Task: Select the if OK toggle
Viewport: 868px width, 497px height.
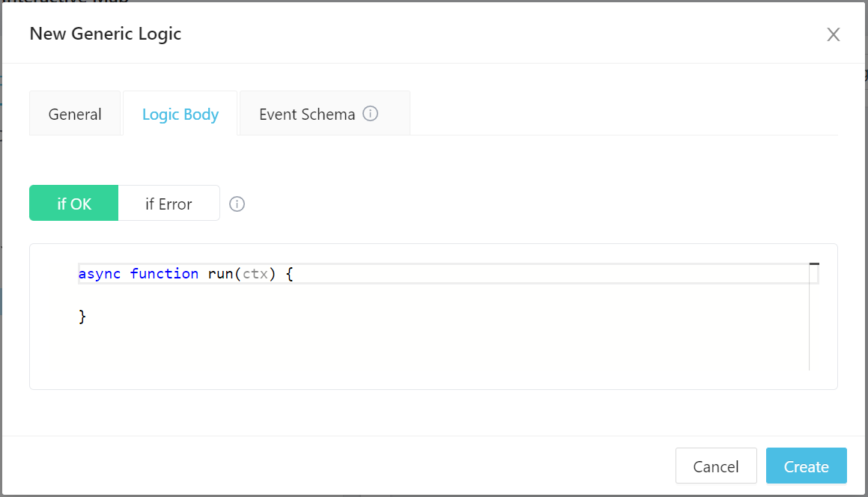Action: point(74,204)
